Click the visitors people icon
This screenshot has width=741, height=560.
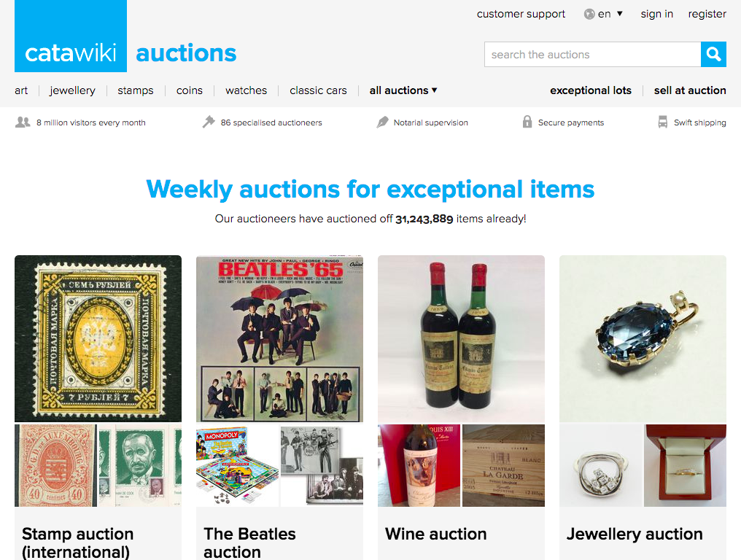pyautogui.click(x=23, y=122)
